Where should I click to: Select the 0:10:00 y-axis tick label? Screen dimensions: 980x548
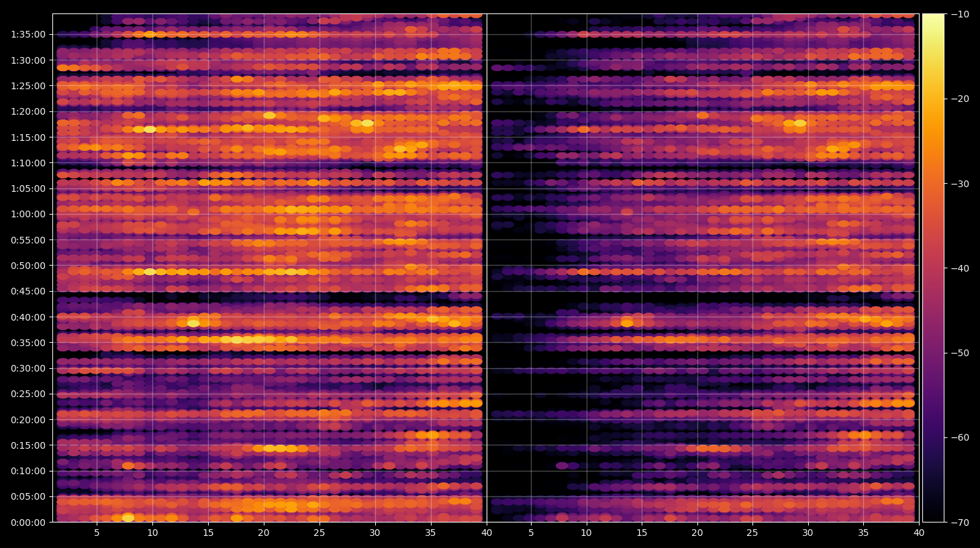click(x=28, y=471)
